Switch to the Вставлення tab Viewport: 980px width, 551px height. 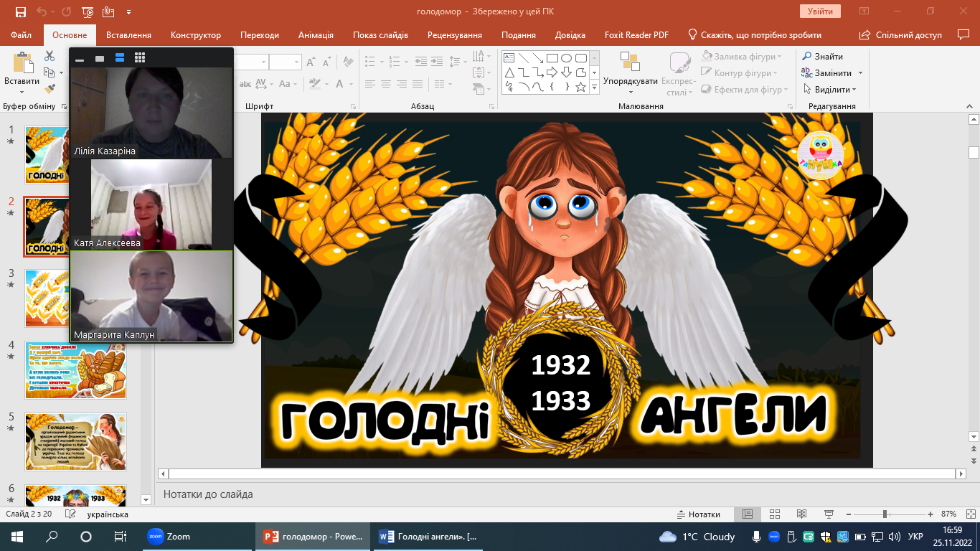[128, 35]
